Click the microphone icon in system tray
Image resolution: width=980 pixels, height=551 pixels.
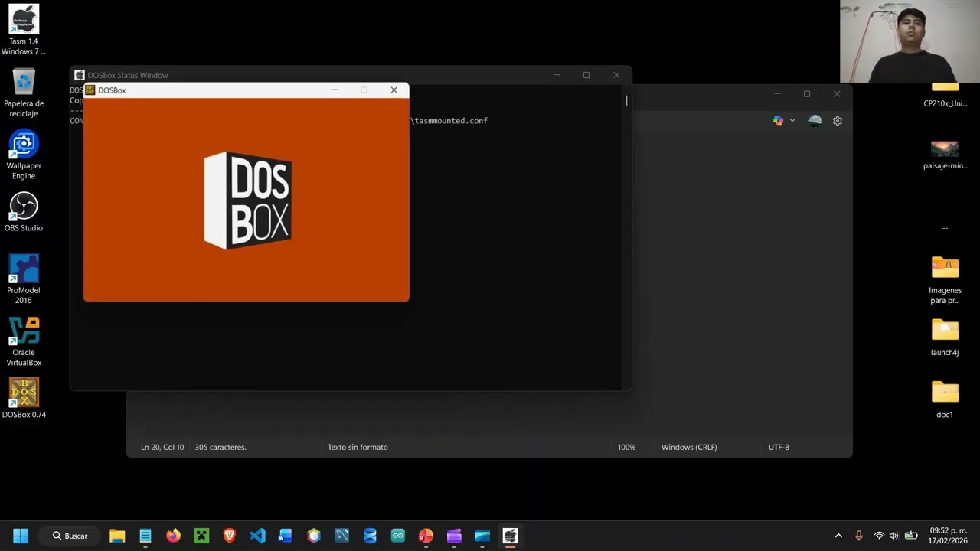click(x=859, y=536)
